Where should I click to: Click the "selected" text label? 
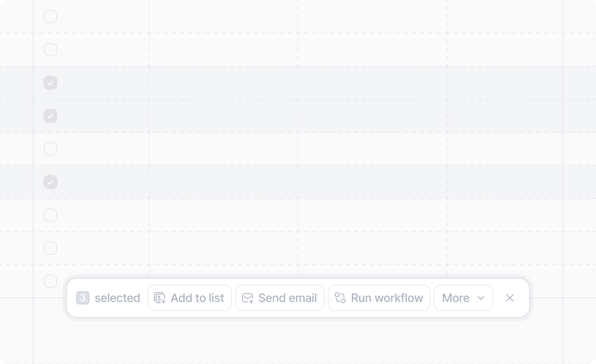[118, 298]
